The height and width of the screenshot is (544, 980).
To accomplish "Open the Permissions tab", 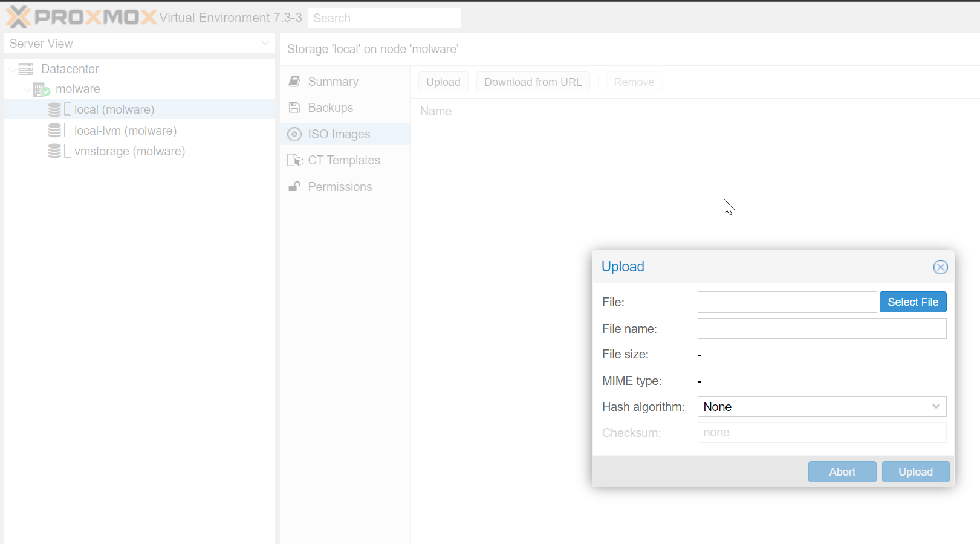I will [340, 187].
